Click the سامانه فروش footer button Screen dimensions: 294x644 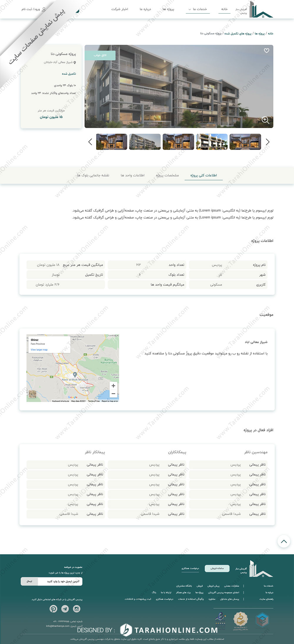217,568
